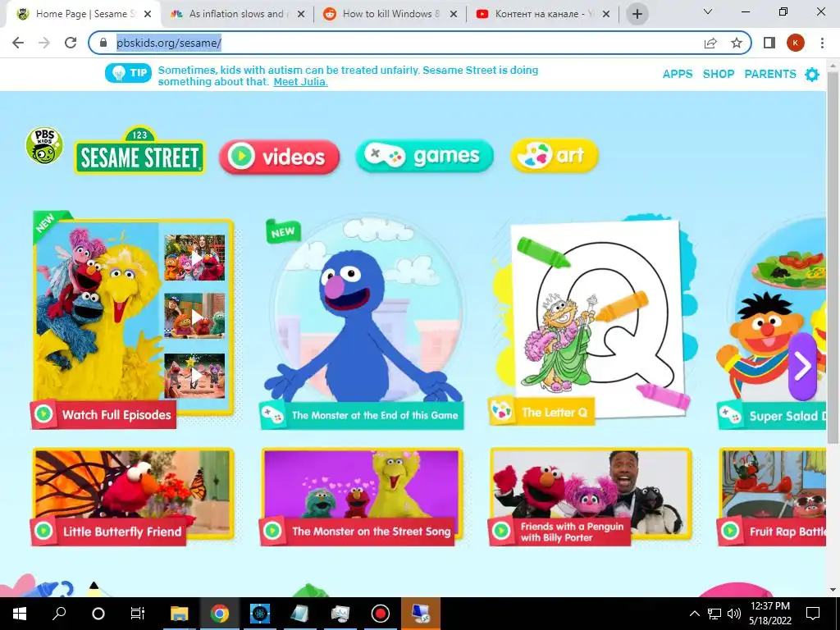Switch to the Reddit Windows 8 tab

click(x=390, y=14)
